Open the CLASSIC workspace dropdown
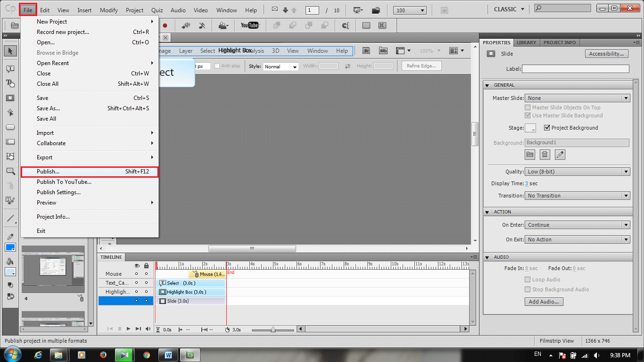Screen dimensions: 644x362 pos(509,9)
